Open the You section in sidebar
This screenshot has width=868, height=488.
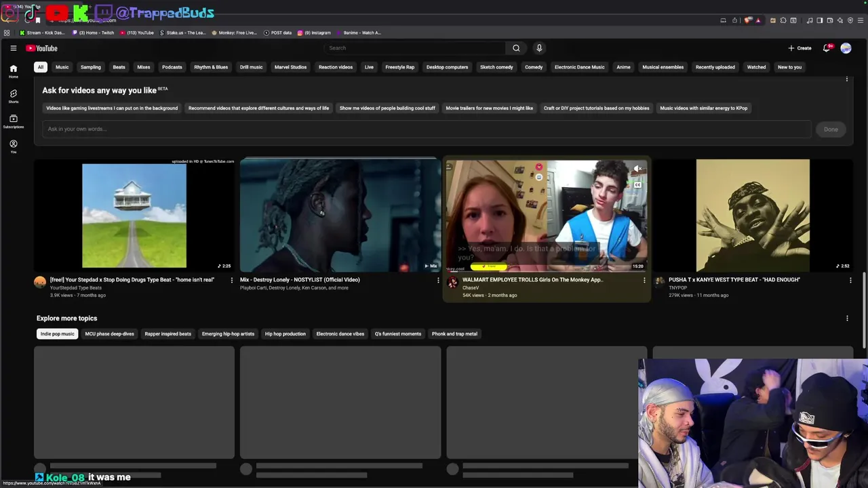coord(13,146)
